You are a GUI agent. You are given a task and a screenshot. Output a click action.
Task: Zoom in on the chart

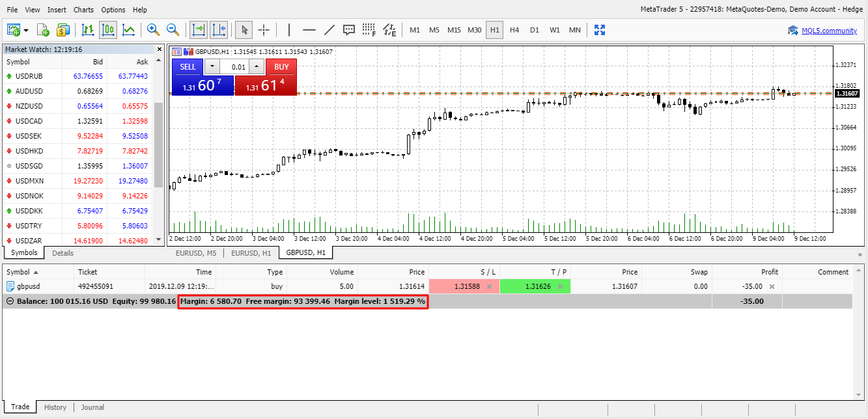153,30
